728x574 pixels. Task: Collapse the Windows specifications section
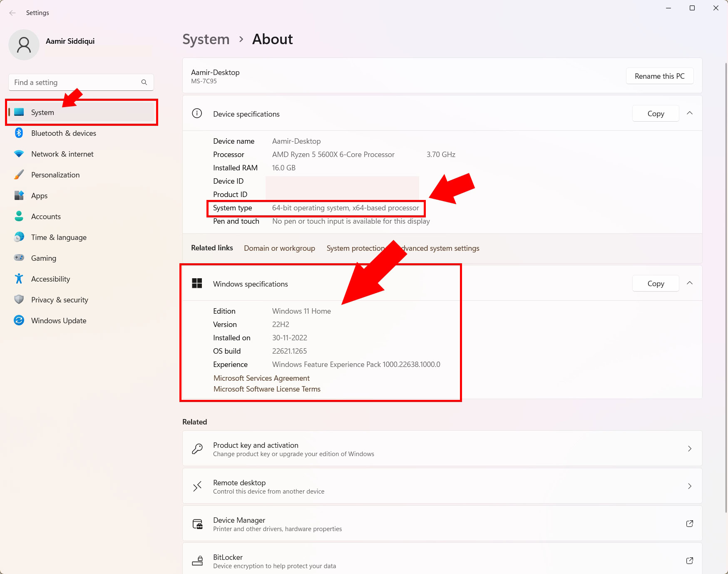[x=690, y=283]
